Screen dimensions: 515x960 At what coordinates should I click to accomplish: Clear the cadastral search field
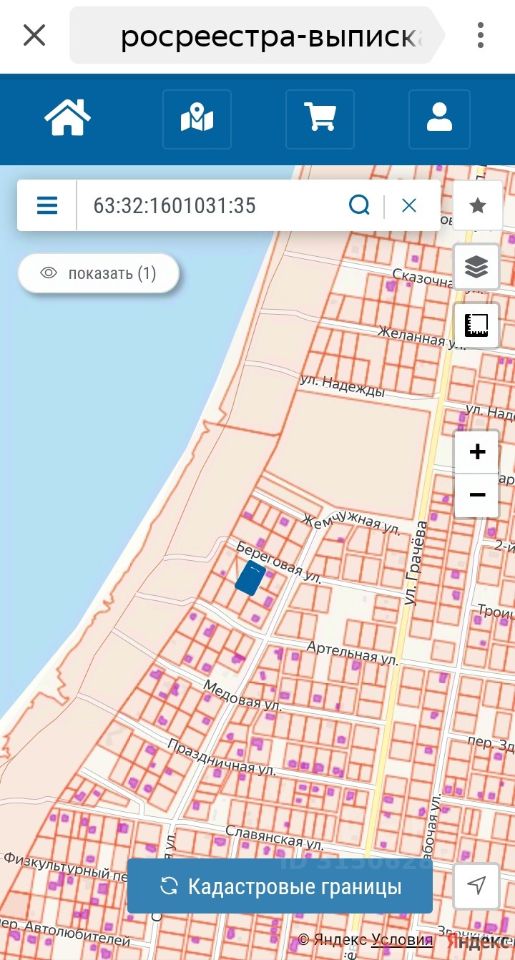click(x=409, y=205)
